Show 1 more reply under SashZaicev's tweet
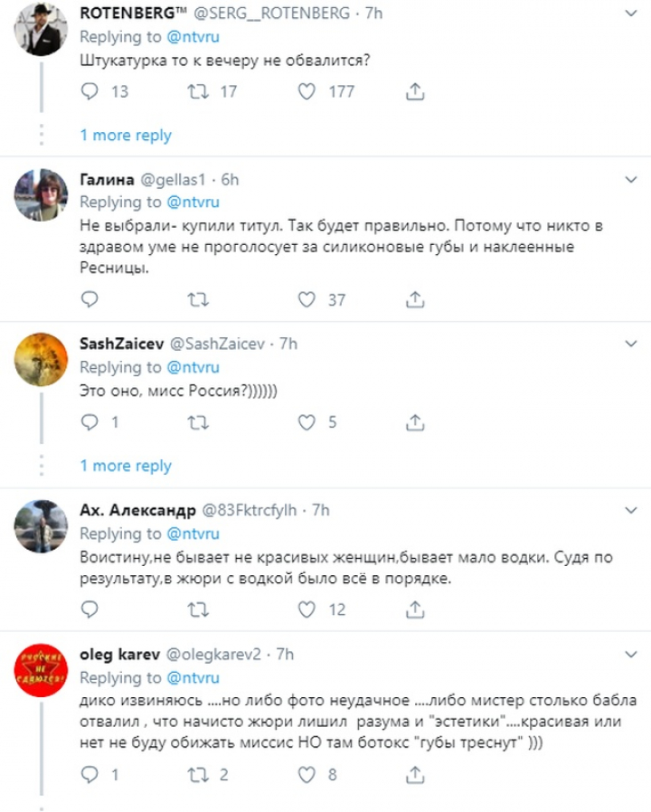Image resolution: width=651 pixels, height=812 pixels. tap(125, 467)
